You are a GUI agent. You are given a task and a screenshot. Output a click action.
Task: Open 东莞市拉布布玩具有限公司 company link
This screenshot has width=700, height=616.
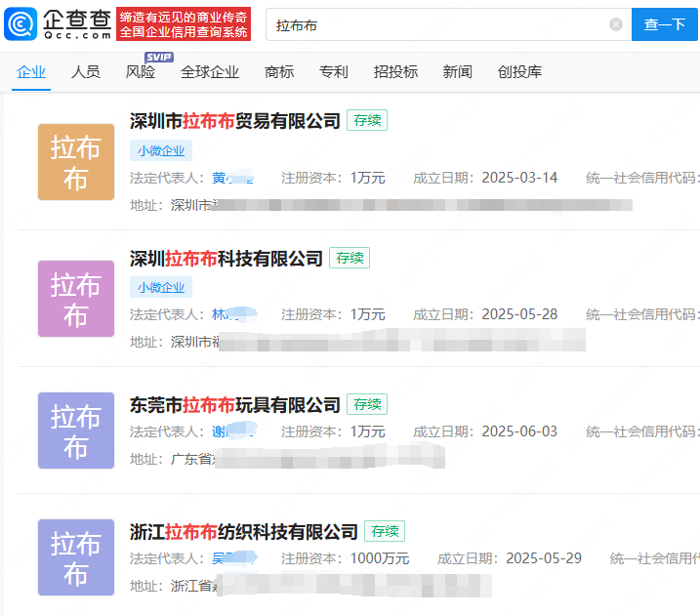click(x=235, y=405)
